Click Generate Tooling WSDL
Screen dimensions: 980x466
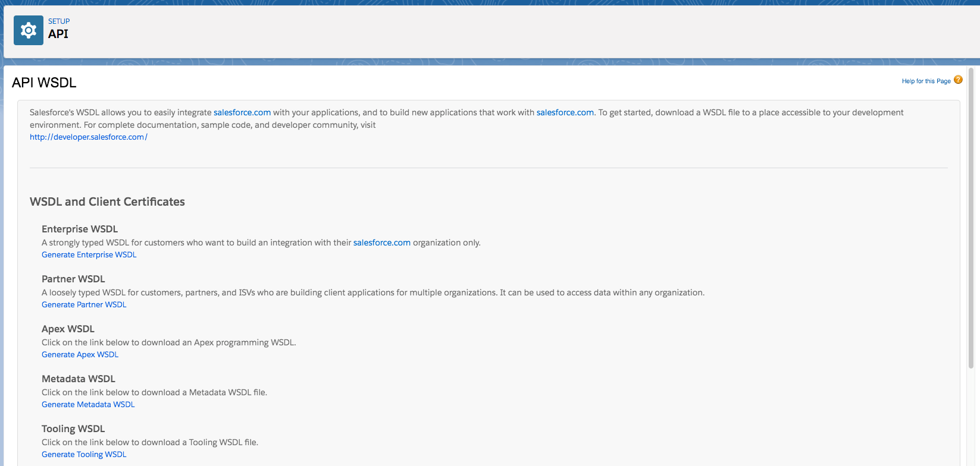point(84,455)
